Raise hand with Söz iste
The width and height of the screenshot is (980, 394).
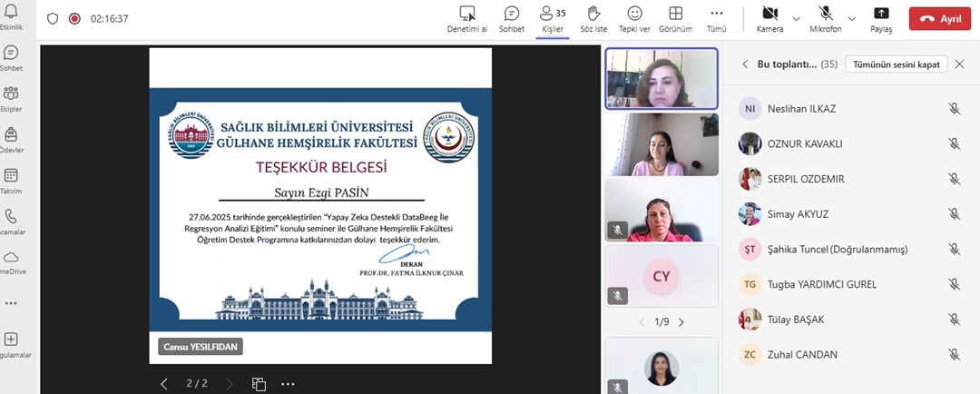coord(593,19)
